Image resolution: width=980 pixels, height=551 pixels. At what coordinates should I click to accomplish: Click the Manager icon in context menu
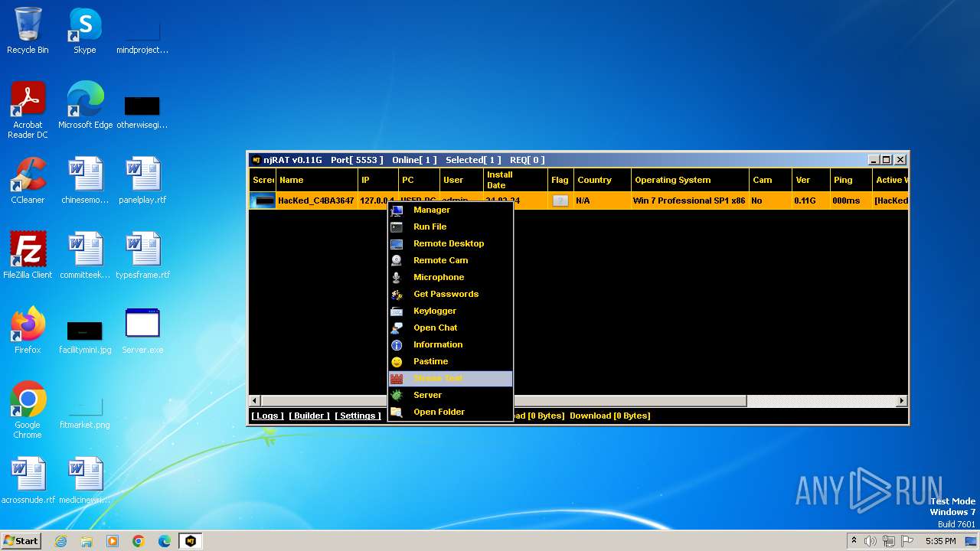click(x=397, y=210)
